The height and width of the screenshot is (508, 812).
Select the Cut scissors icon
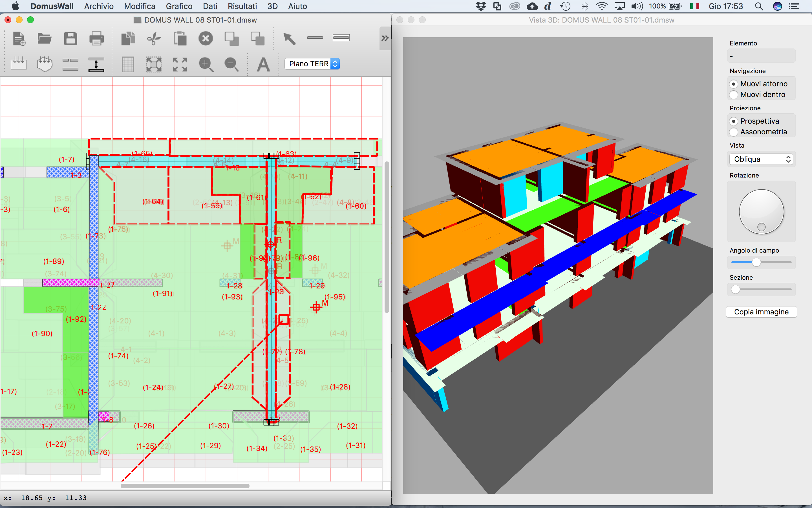click(x=154, y=38)
